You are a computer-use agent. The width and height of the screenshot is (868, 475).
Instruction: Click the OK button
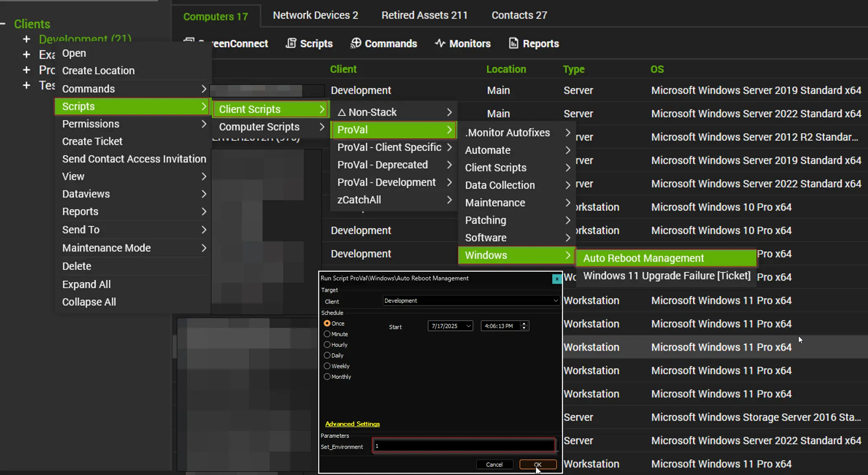click(538, 464)
